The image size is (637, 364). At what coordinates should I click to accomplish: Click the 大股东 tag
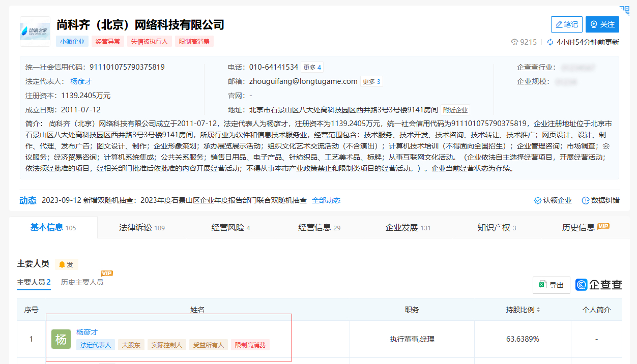132,345
